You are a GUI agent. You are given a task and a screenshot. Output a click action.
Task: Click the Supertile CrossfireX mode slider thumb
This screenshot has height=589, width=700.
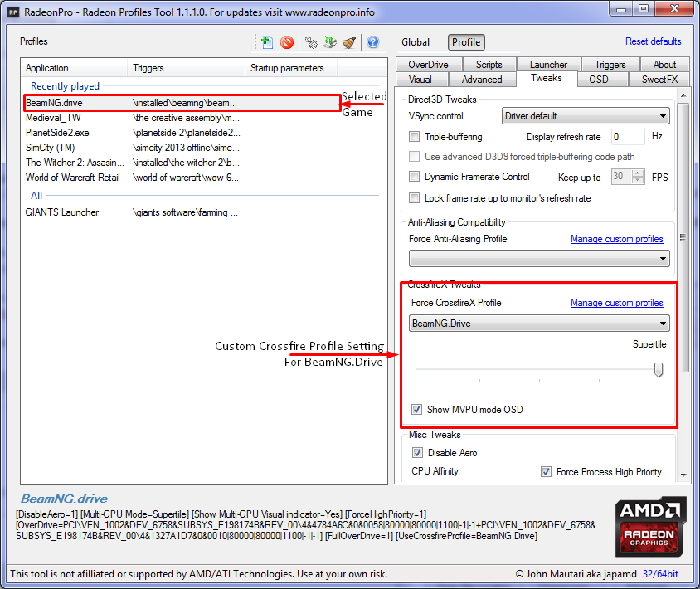(x=659, y=369)
